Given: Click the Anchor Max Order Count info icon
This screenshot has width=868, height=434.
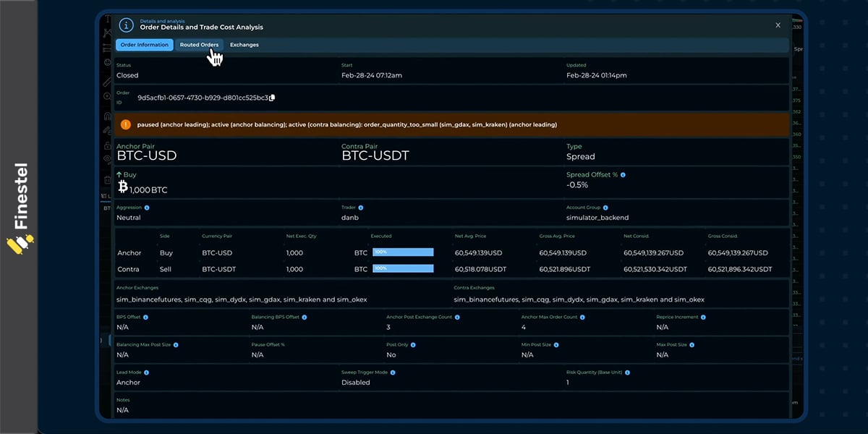Looking at the screenshot, I should (582, 317).
